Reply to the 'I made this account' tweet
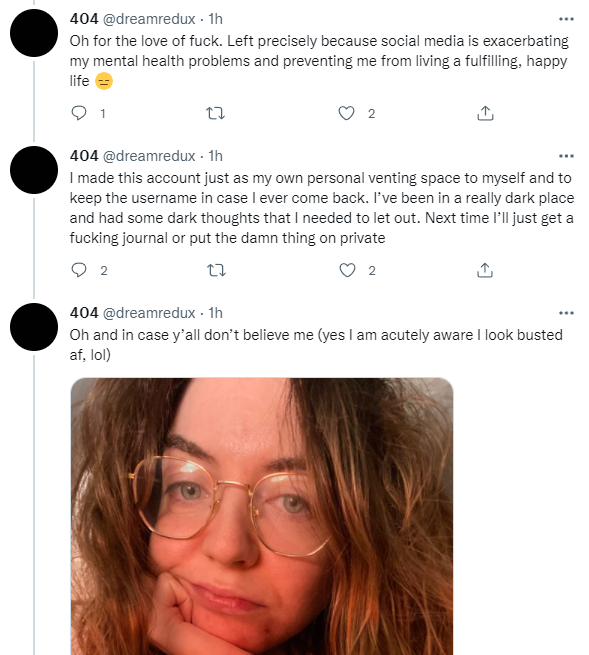The image size is (589, 655). pos(79,270)
